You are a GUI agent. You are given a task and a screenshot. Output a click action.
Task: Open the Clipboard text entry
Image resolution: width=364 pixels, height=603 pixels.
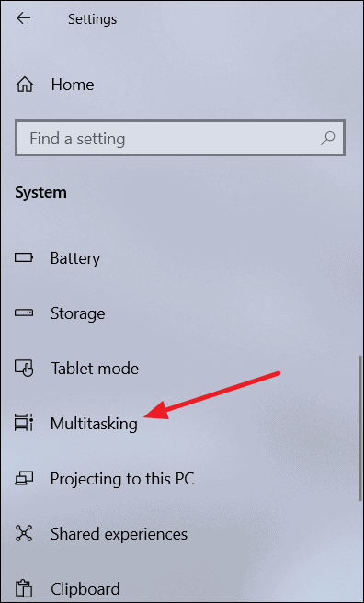click(85, 589)
